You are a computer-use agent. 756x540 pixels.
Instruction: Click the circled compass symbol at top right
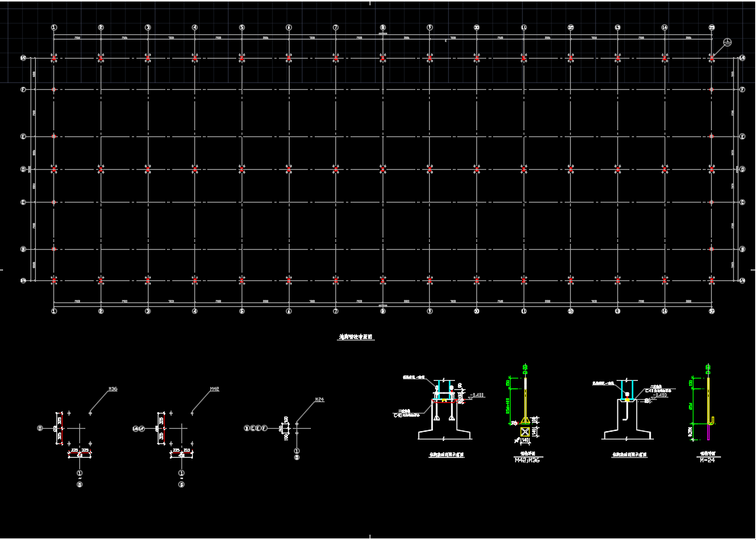point(727,43)
